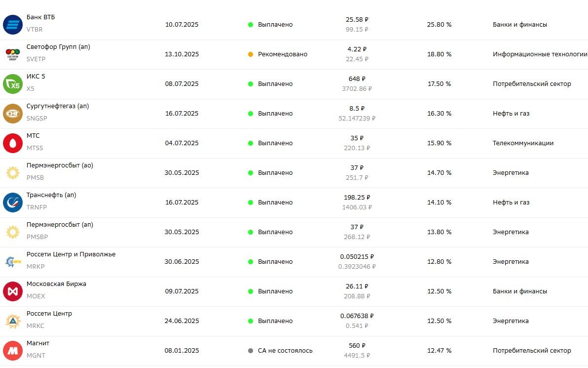Click Потребительский сектор in Магнит row
Image resolution: width=588 pixels, height=368 pixels.
click(532, 351)
